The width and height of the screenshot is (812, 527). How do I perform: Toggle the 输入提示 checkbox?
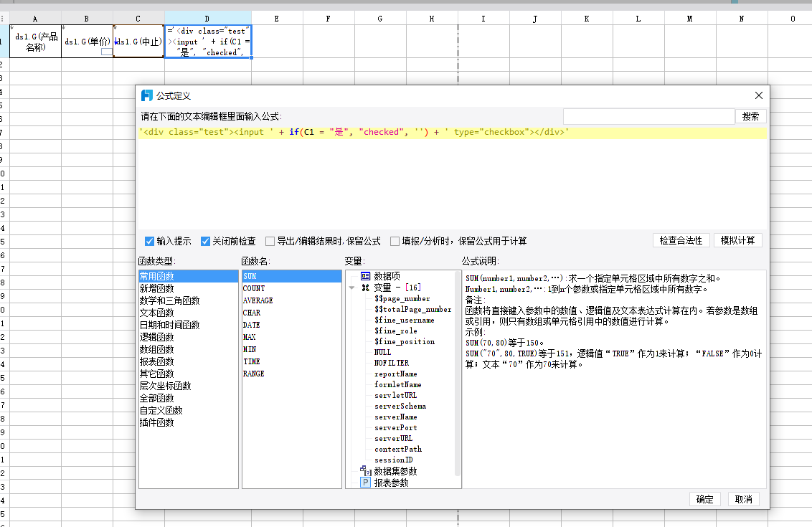[x=150, y=241]
